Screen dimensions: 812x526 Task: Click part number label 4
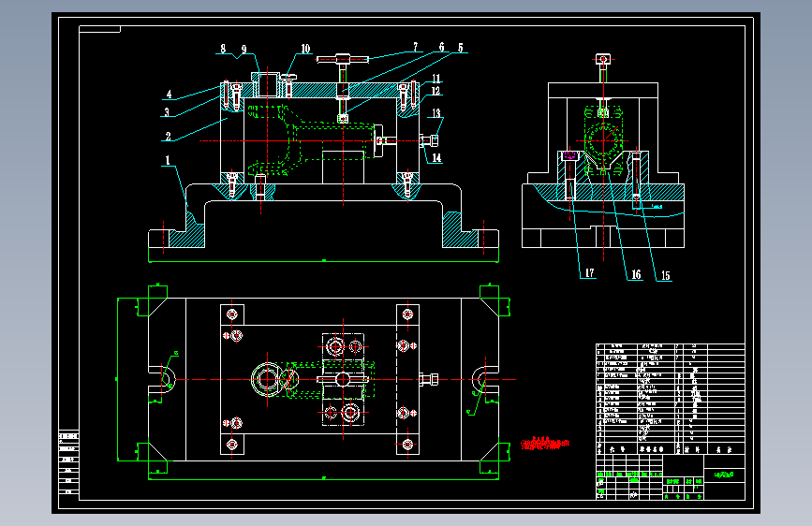(x=169, y=95)
